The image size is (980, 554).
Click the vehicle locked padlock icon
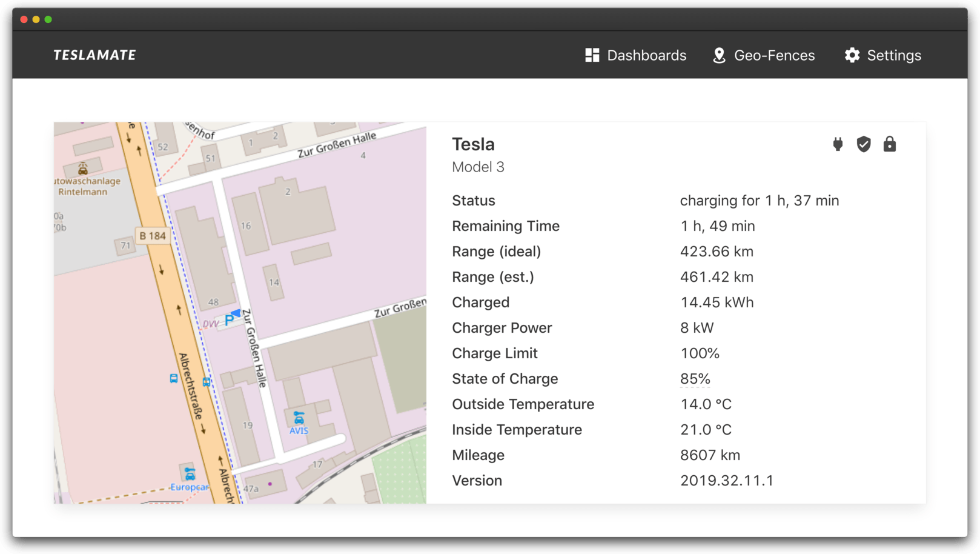coord(889,144)
